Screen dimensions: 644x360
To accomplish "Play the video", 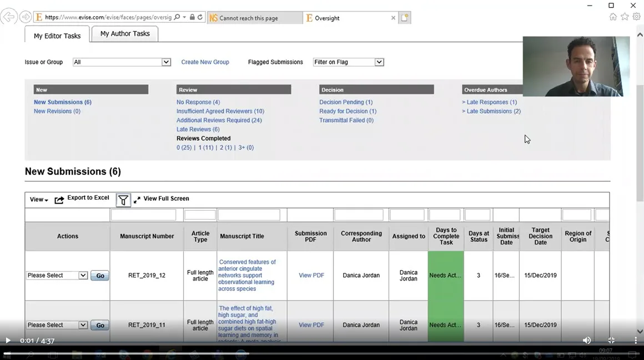I will tap(8, 340).
